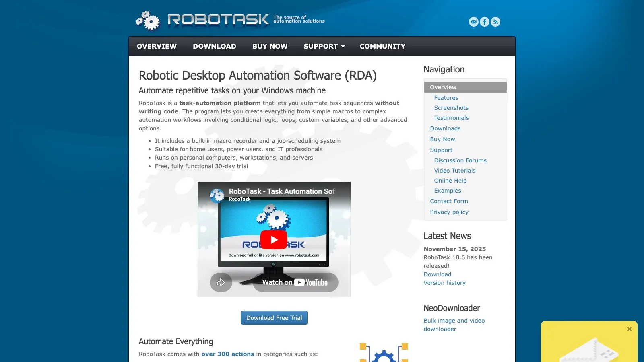Screen dimensions: 644x362
Task: Open Video Tutorials link
Action: [x=455, y=171]
